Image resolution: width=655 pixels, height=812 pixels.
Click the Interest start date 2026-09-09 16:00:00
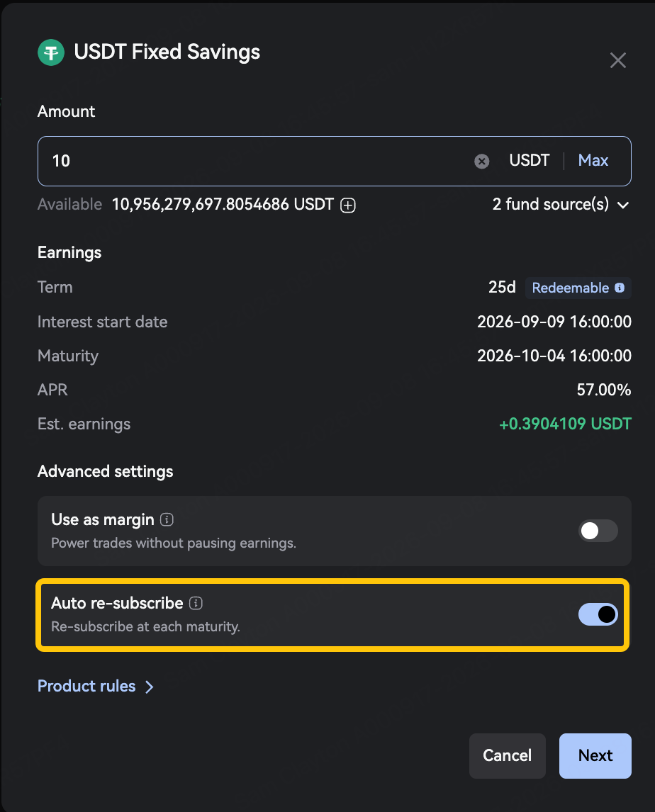click(x=554, y=322)
